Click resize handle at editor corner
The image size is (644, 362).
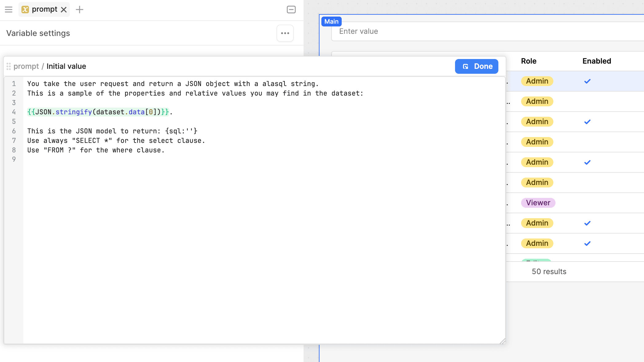502,341
